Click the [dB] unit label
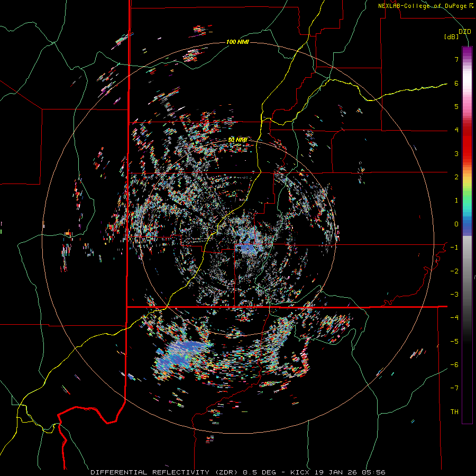 point(451,37)
